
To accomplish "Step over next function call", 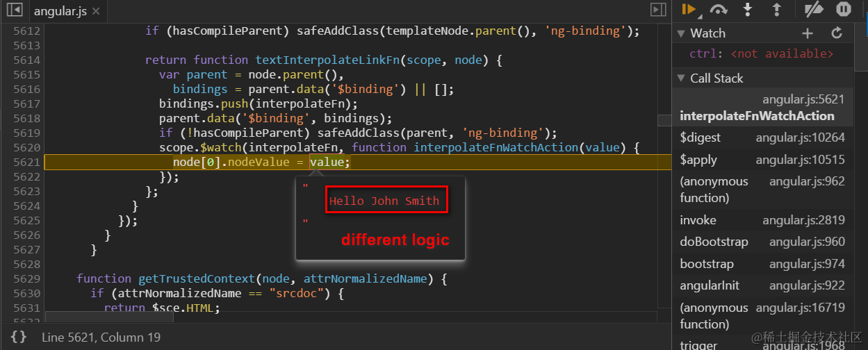I will point(719,10).
